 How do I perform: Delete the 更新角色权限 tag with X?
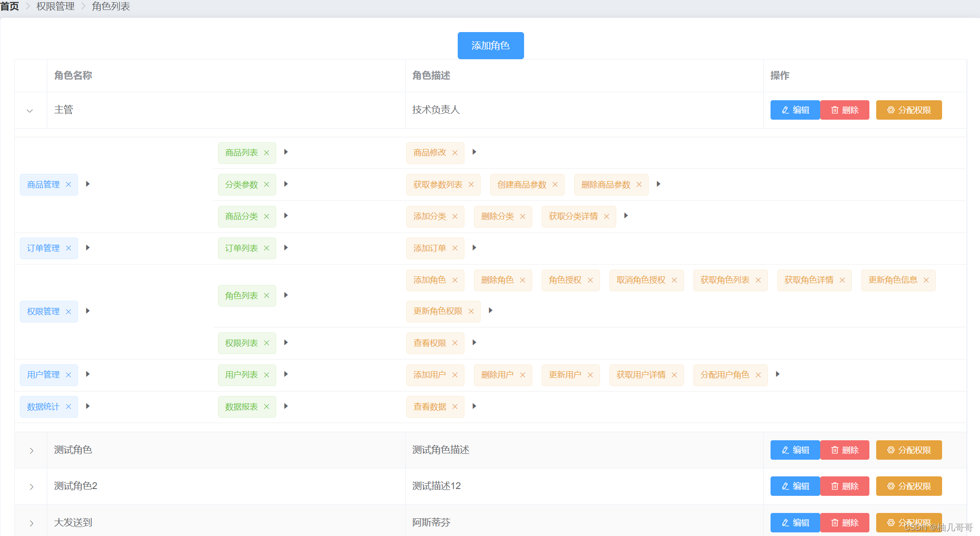click(x=471, y=311)
